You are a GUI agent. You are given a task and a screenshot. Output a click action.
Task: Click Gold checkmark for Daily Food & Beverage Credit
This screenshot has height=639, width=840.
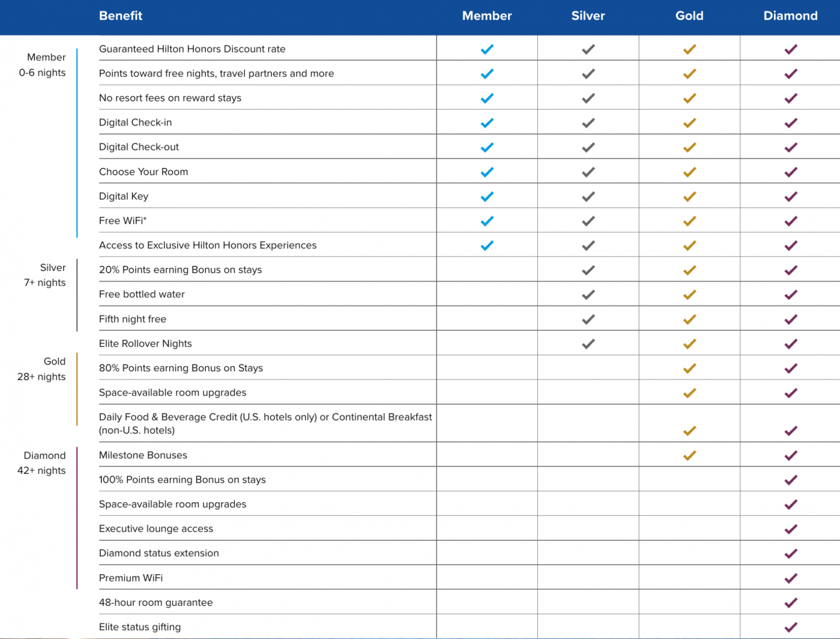point(689,431)
